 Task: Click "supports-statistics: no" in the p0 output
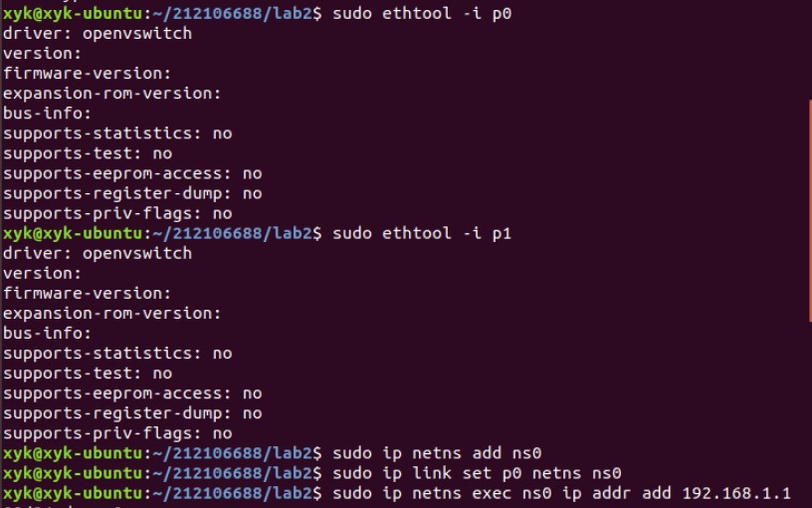[117, 132]
